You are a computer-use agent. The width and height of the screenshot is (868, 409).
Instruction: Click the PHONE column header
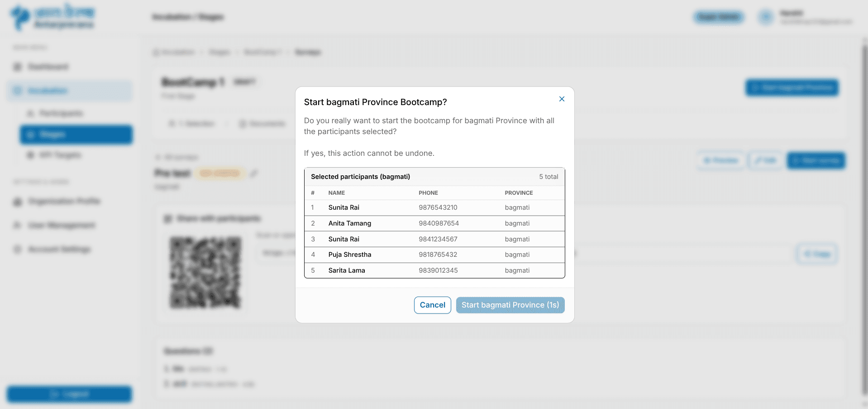(428, 193)
